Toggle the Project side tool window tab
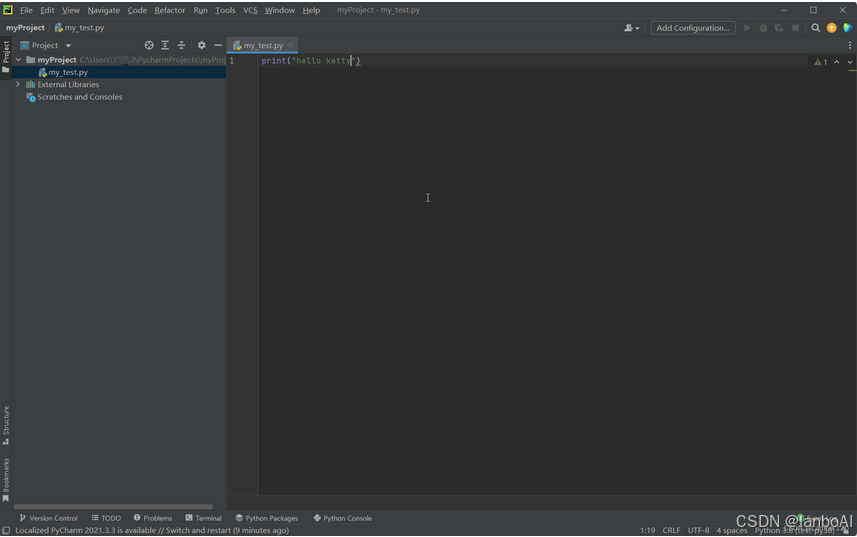 coord(6,57)
